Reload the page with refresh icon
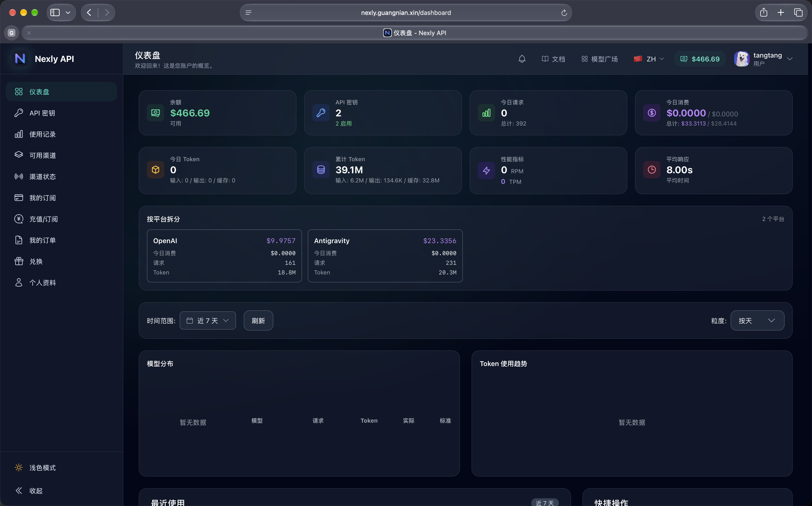The image size is (812, 506). (564, 13)
